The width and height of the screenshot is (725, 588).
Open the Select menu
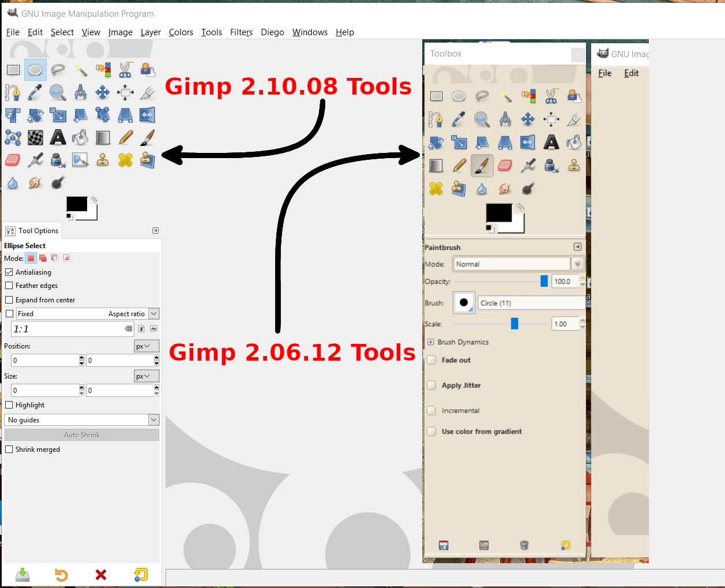(62, 32)
